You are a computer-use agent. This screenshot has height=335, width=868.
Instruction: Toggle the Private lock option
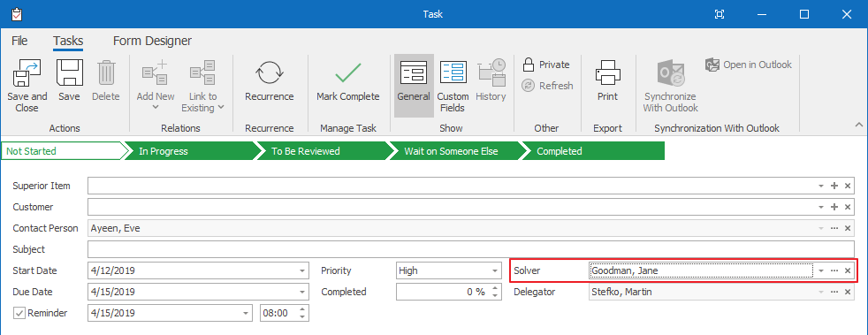tap(546, 65)
